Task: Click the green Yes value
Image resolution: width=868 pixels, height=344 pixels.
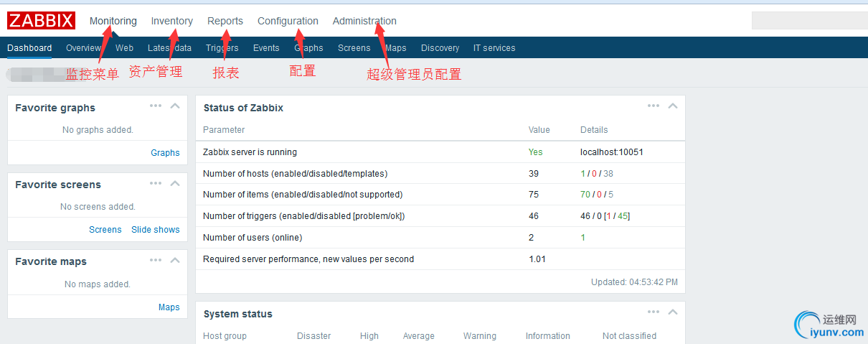Action: 536,152
